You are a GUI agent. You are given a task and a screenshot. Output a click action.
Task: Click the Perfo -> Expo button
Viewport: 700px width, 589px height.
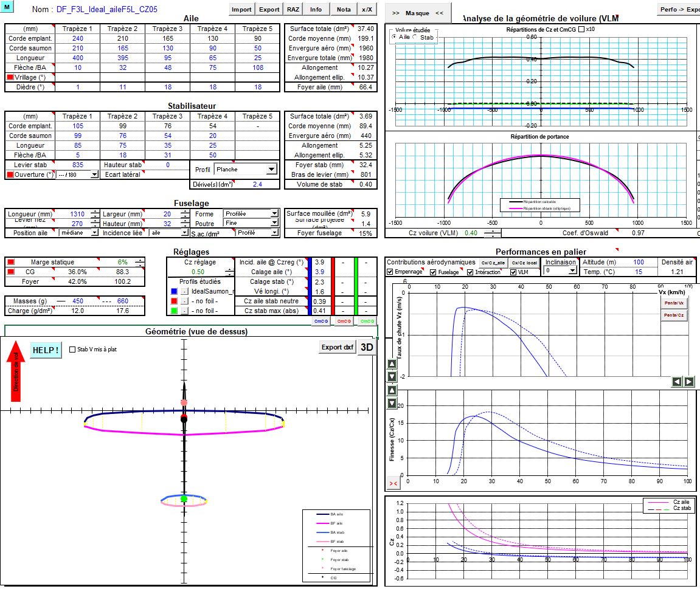pos(679,9)
